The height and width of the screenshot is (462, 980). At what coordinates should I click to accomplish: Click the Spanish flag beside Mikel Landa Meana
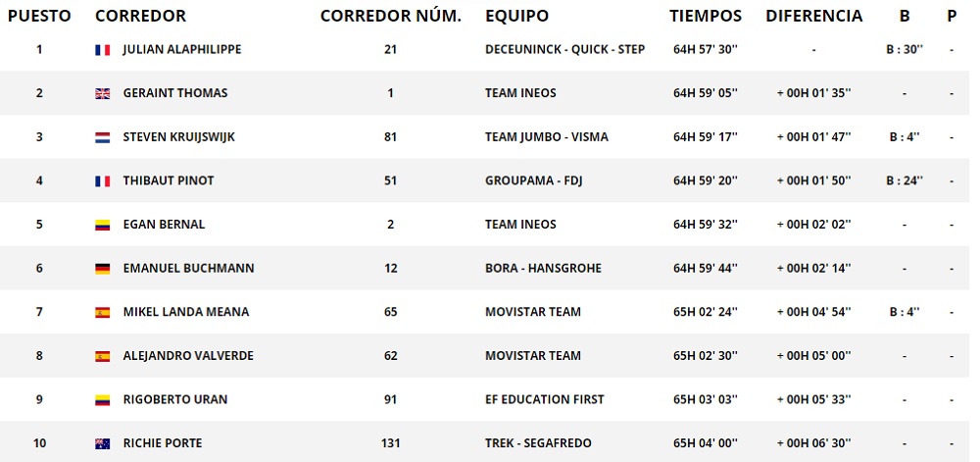click(102, 313)
